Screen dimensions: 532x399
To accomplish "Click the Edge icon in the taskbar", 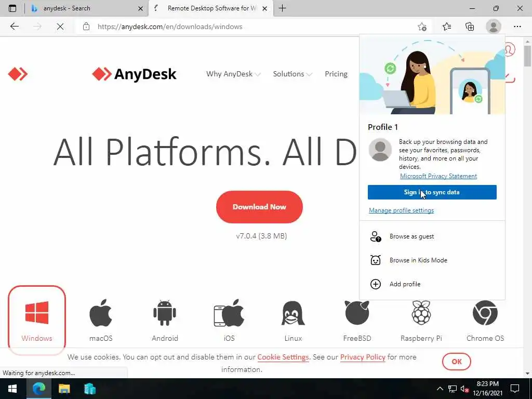I will tap(38, 389).
